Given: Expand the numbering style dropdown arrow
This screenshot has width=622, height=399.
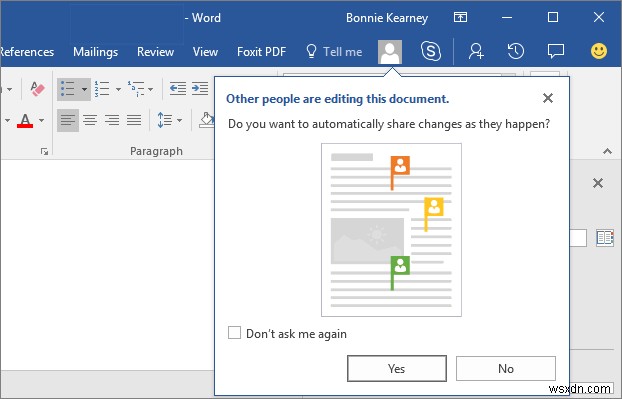Looking at the screenshot, I should (x=118, y=90).
